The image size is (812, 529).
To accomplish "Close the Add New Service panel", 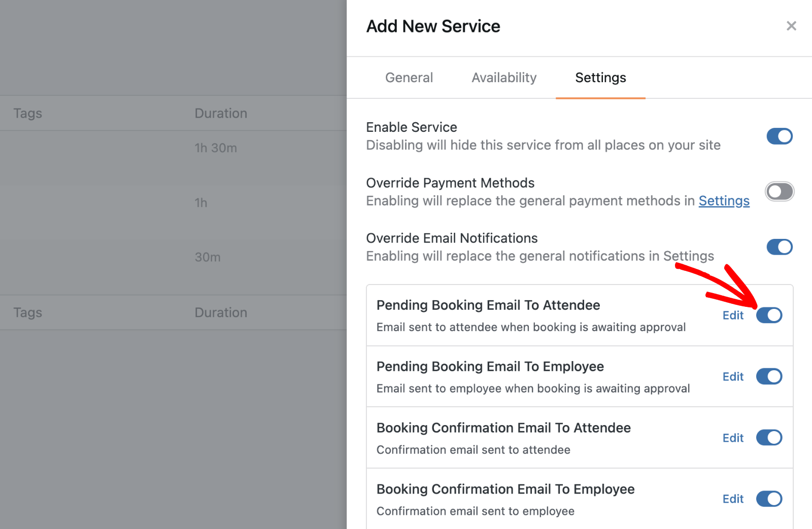I will coord(791,25).
